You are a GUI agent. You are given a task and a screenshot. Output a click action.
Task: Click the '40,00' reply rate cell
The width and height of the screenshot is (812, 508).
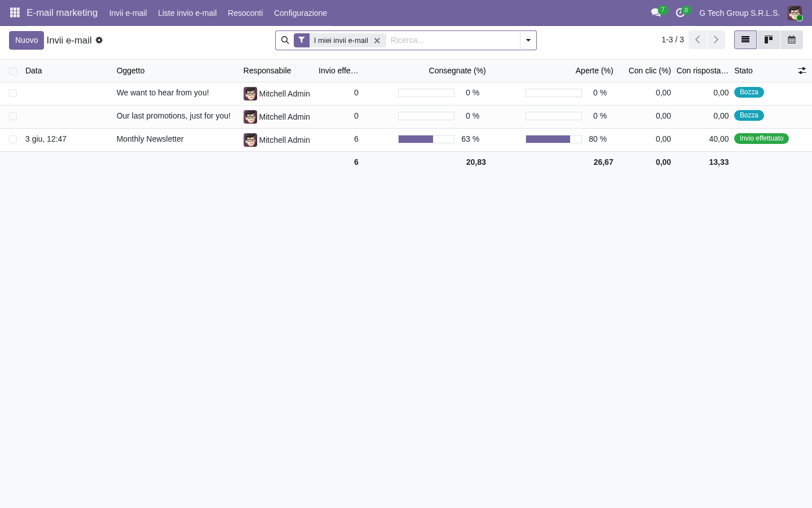coord(719,139)
